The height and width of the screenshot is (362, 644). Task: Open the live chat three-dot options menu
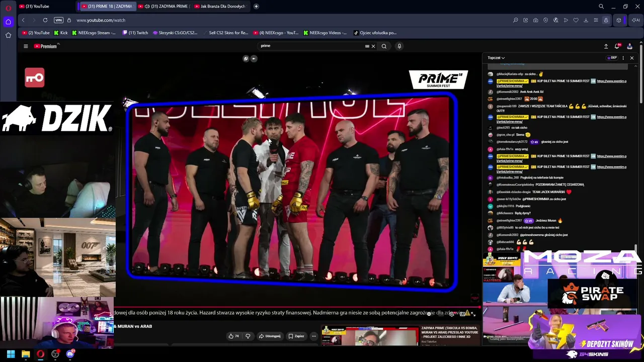(623, 58)
